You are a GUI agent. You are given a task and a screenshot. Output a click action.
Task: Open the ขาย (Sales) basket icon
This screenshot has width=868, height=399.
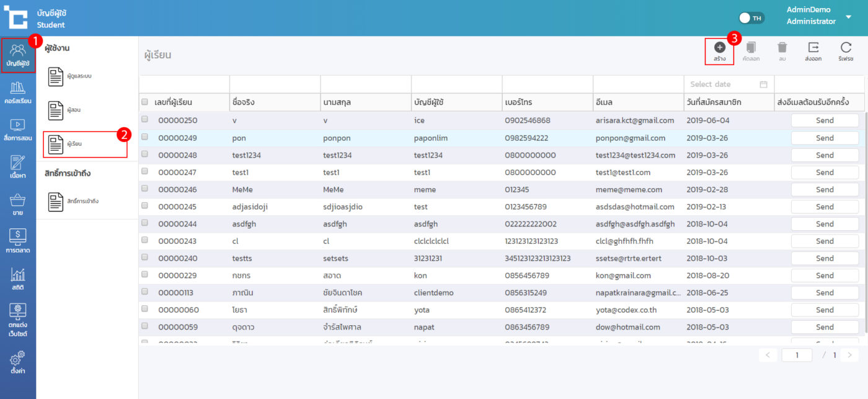tap(17, 204)
